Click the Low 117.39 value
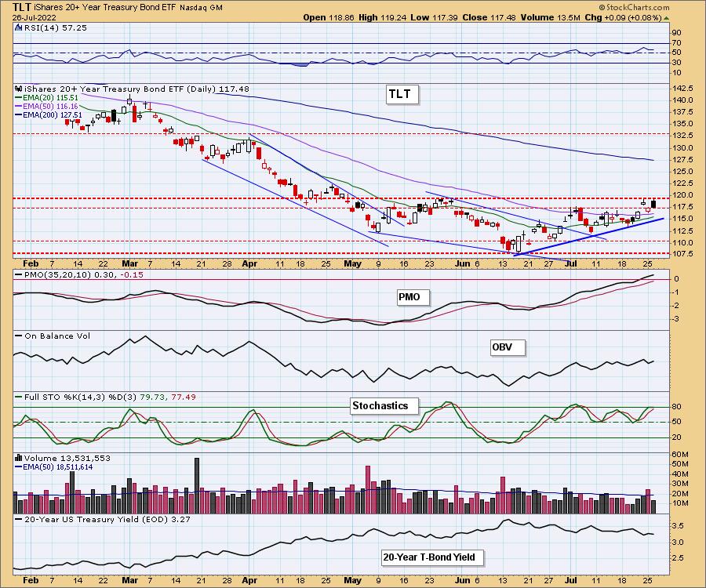This screenshot has width=706, height=588. coord(433,17)
